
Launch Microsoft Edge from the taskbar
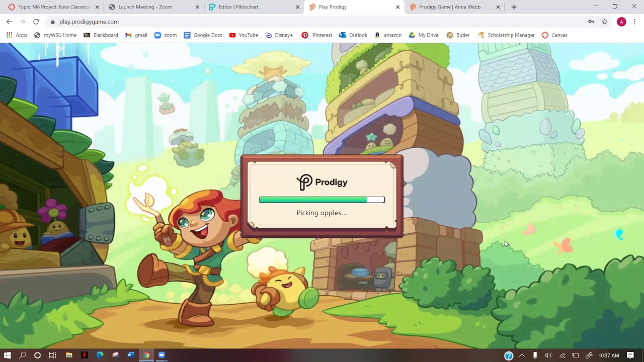coord(100,355)
